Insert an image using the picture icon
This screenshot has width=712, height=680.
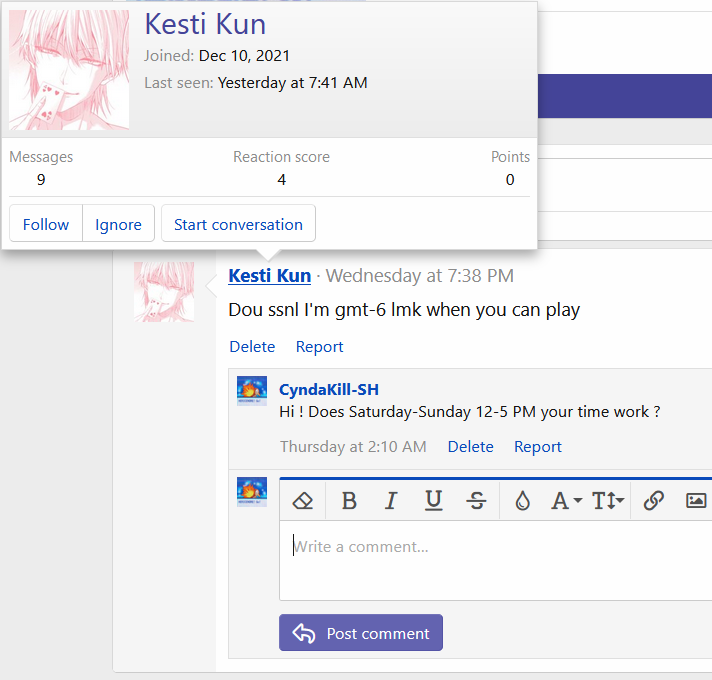point(696,501)
